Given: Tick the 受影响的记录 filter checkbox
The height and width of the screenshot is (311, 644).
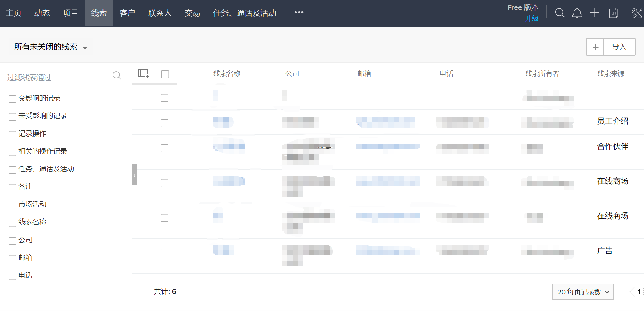Looking at the screenshot, I should pyautogui.click(x=12, y=99).
